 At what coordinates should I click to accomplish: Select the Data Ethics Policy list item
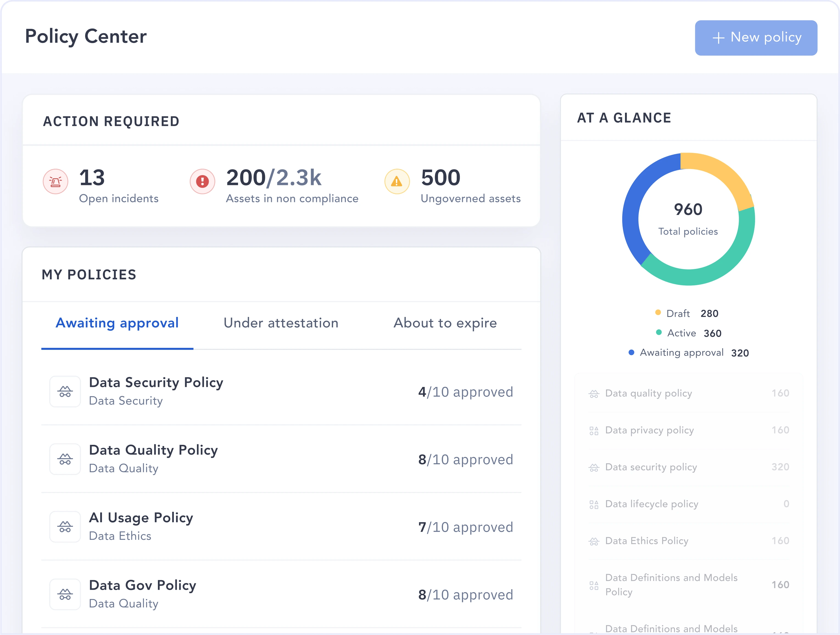coord(646,541)
